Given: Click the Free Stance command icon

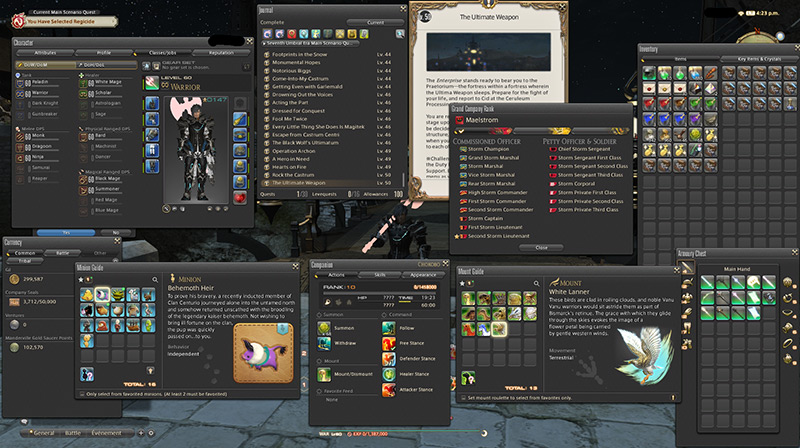Looking at the screenshot, I should click(389, 343).
